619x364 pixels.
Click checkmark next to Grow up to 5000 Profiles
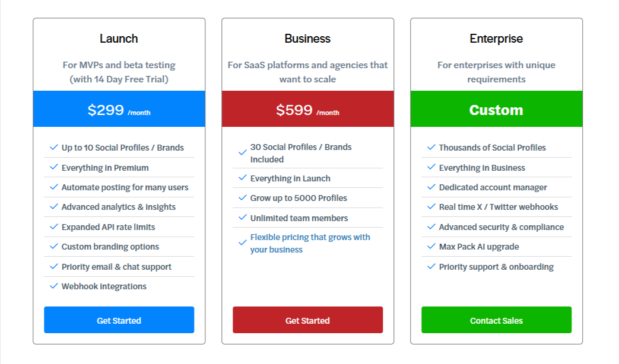(x=243, y=198)
